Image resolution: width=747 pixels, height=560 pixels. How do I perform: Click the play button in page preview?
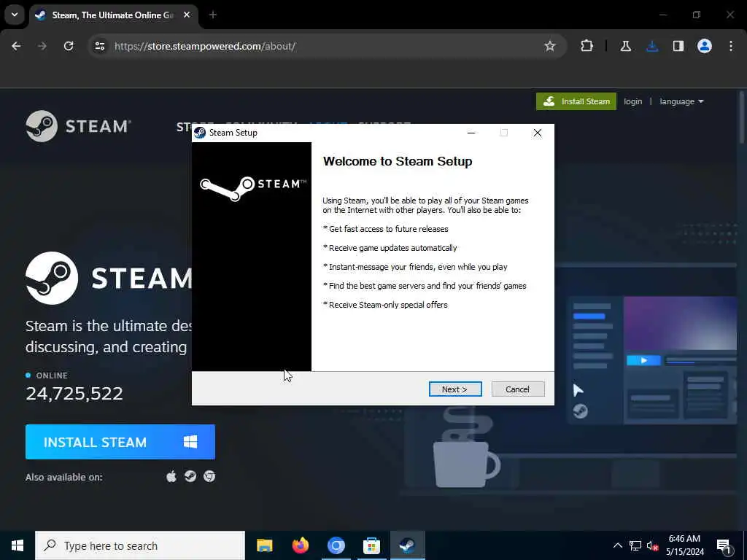click(x=643, y=360)
